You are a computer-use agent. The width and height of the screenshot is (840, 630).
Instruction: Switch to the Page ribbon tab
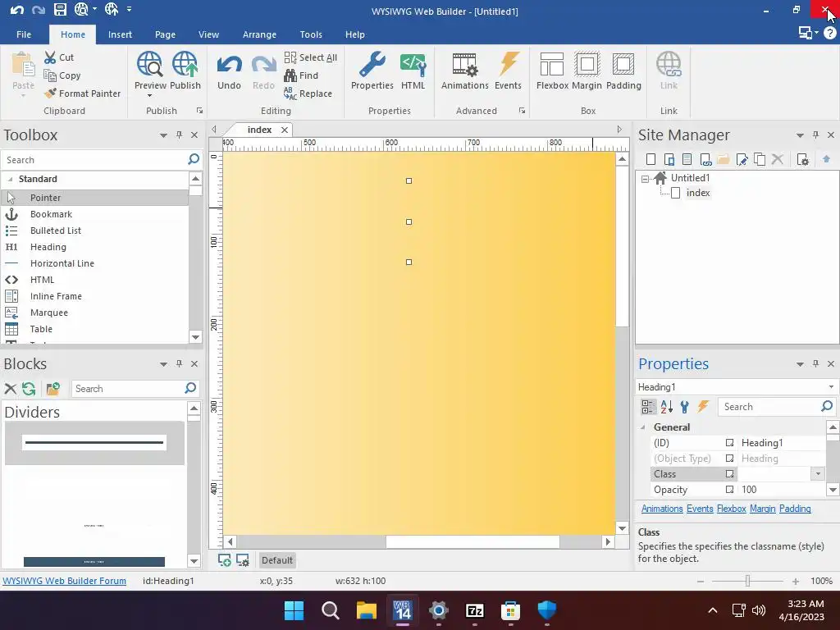point(165,34)
